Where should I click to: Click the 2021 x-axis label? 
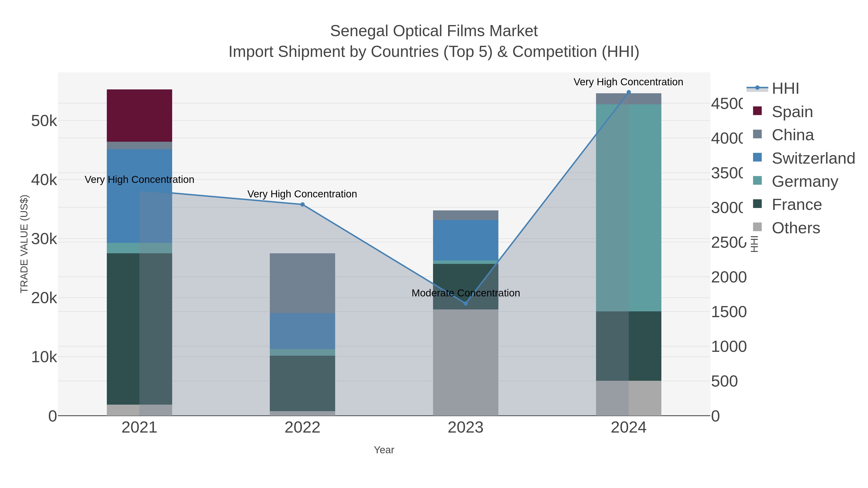(140, 427)
